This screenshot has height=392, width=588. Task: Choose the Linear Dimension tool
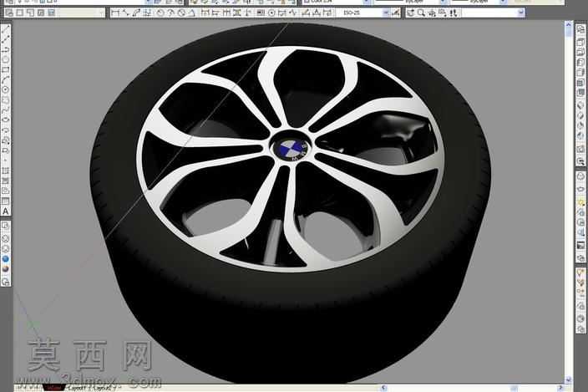click(115, 13)
